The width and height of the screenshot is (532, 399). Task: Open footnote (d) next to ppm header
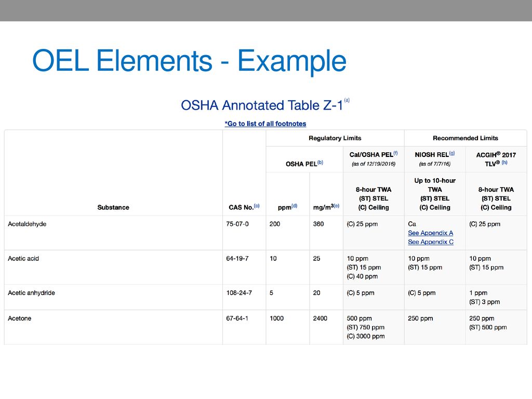click(x=295, y=206)
